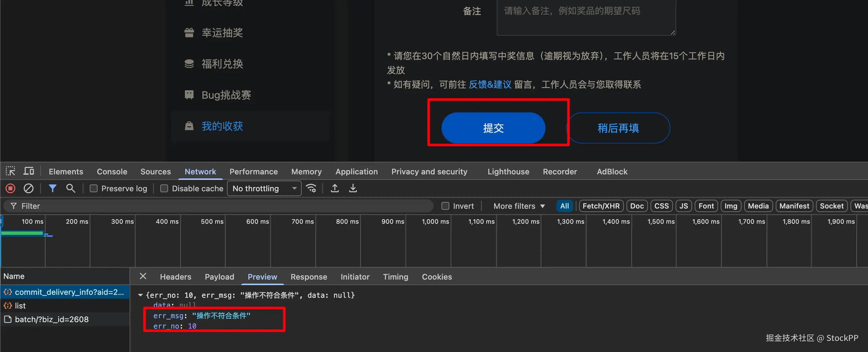Open 我的收获 from the sidebar

click(x=222, y=126)
